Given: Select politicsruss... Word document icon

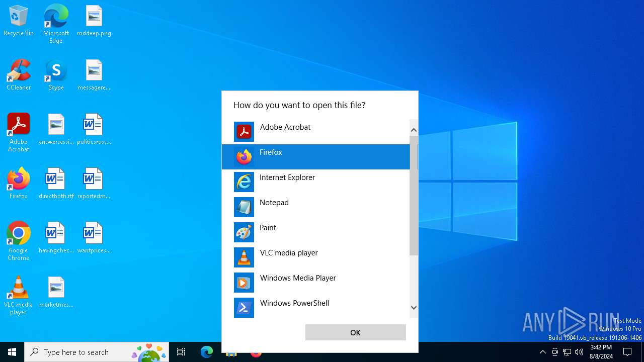Looking at the screenshot, I should [x=94, y=130].
